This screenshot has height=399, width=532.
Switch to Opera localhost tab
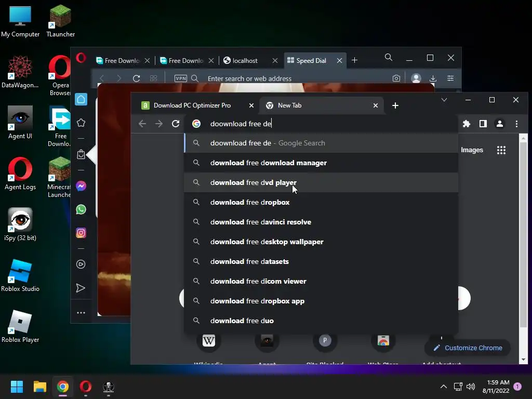[x=245, y=60]
